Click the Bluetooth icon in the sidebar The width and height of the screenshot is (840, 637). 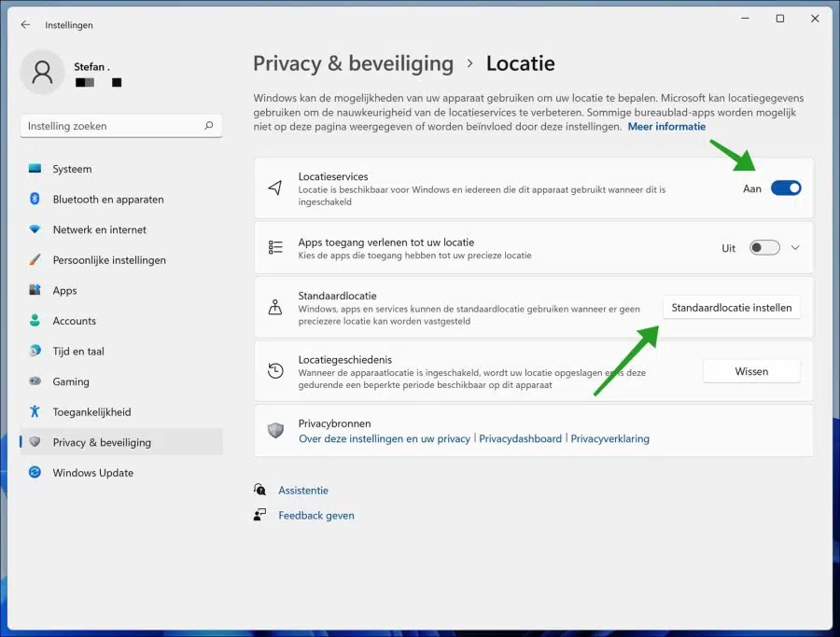click(x=35, y=199)
